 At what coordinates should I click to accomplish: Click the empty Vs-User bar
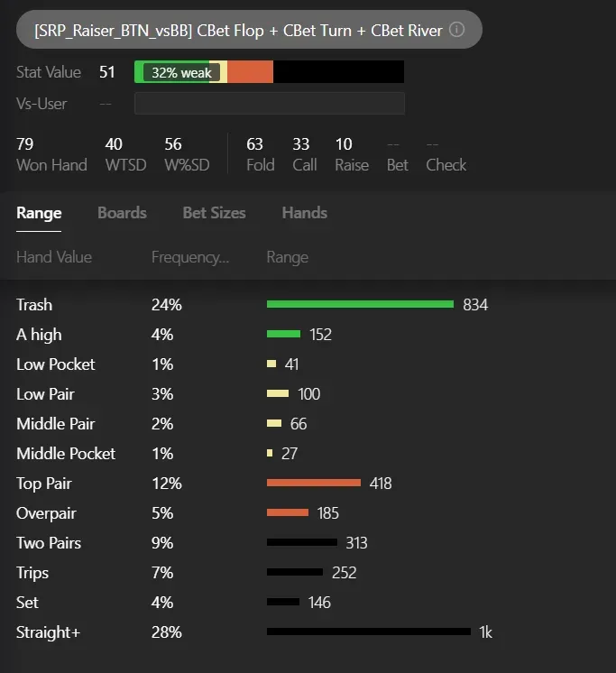coord(269,104)
